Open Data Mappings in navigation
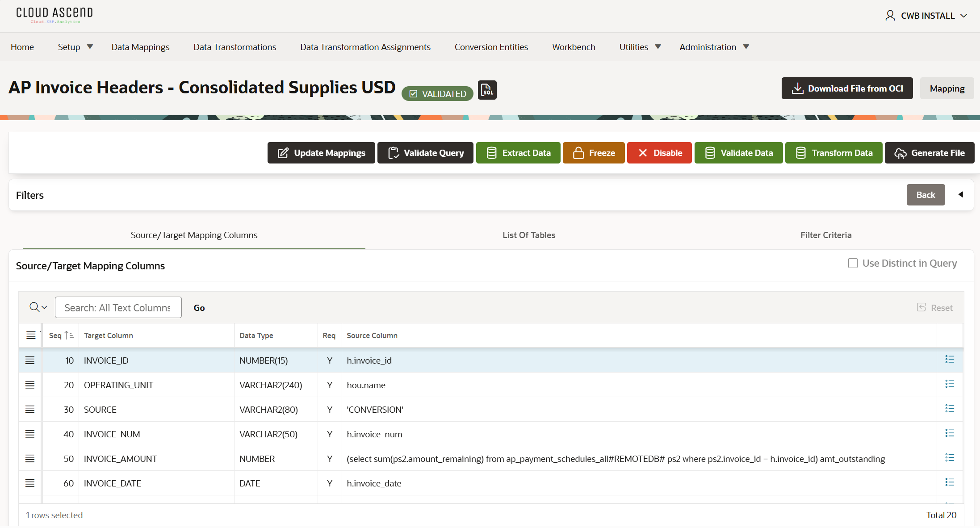Viewport: 980px width, 528px height. [140, 47]
